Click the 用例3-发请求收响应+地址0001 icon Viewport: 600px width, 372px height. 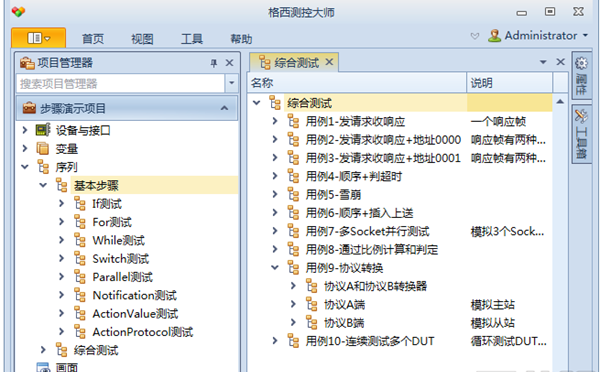click(293, 158)
